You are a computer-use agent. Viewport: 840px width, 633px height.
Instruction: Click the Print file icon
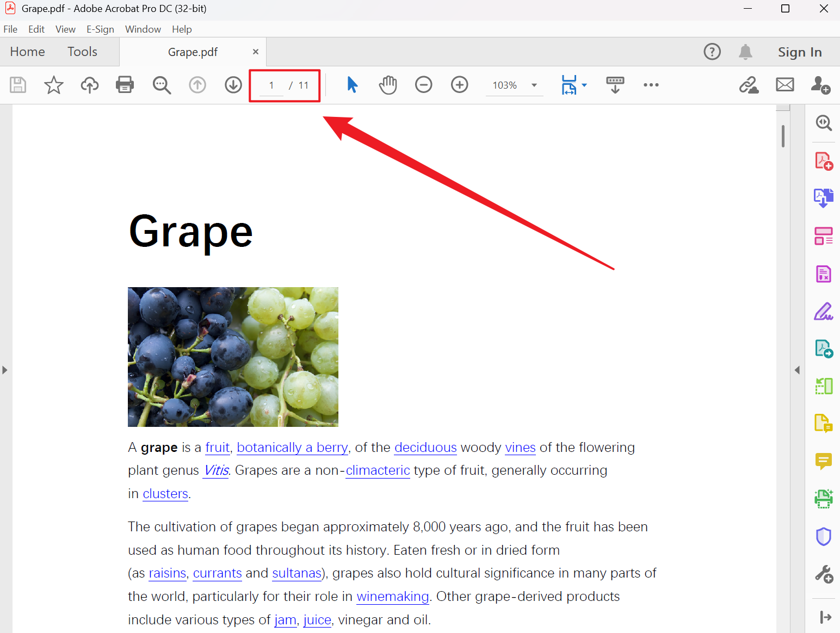[125, 85]
